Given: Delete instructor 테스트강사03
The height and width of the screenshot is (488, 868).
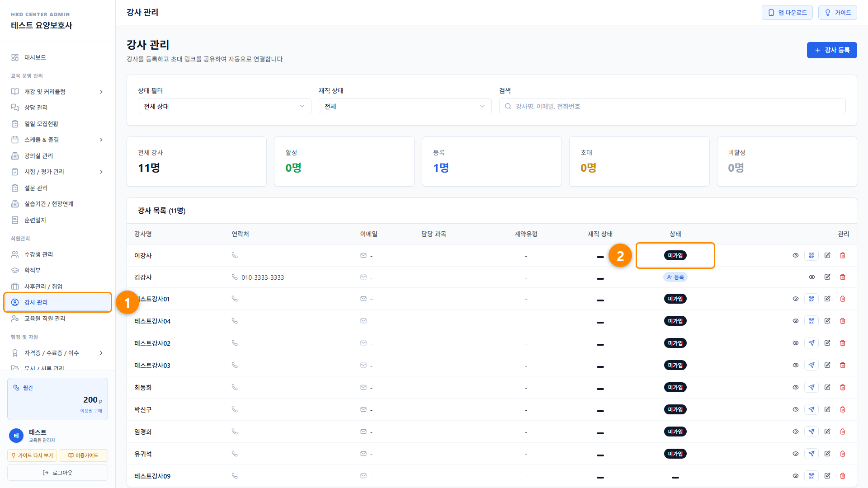Looking at the screenshot, I should [x=843, y=365].
